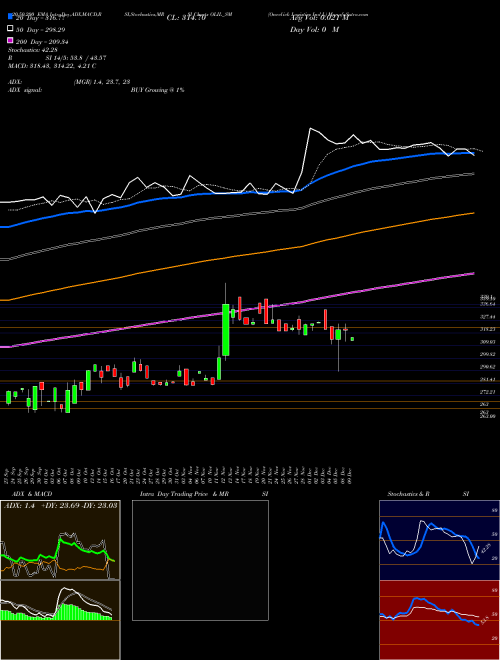The width and height of the screenshot is (500, 660).
Task: Click the '299.52' price axis label
Action: coord(487,354)
